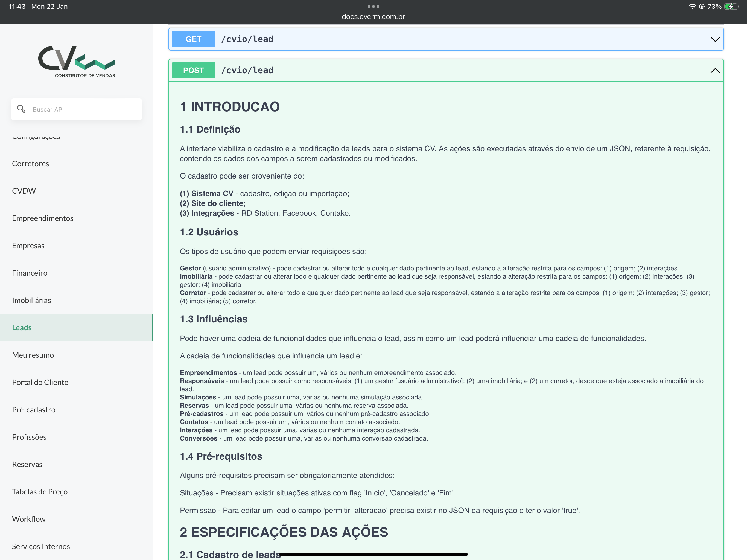Tap the battery status icon

(731, 6)
